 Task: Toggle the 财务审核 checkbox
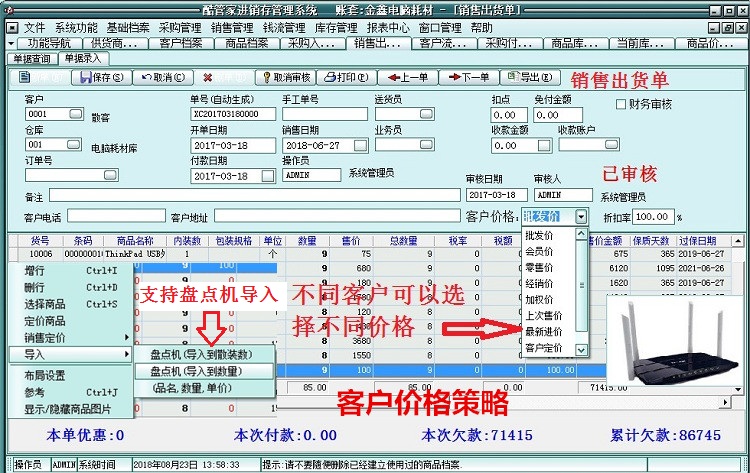(x=620, y=104)
